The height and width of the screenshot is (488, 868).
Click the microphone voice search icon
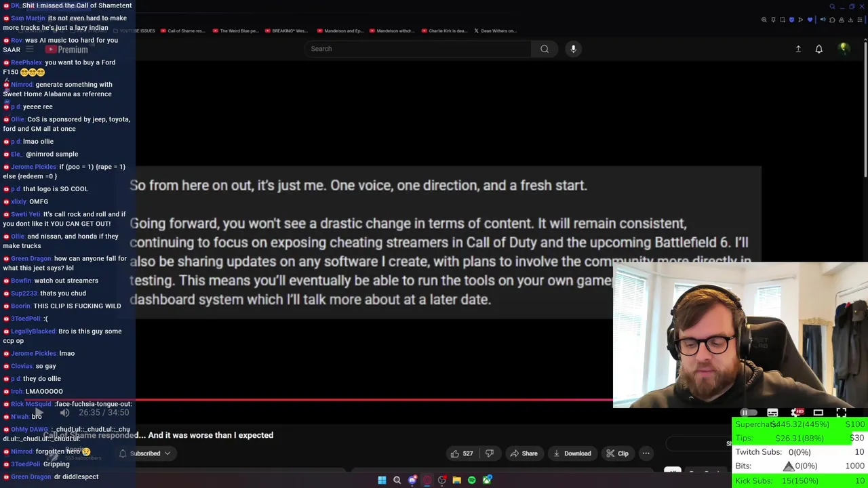(573, 49)
